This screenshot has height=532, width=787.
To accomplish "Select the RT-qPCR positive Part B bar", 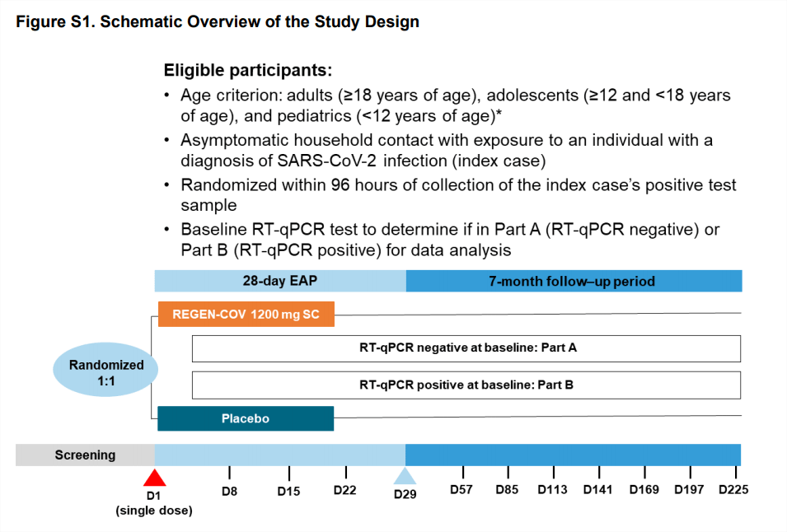I will [x=466, y=384].
